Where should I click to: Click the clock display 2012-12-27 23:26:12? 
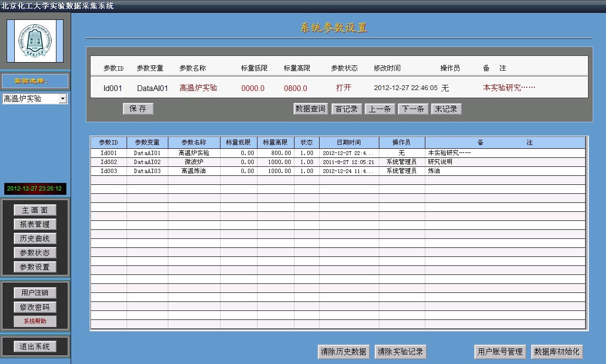[x=35, y=189]
